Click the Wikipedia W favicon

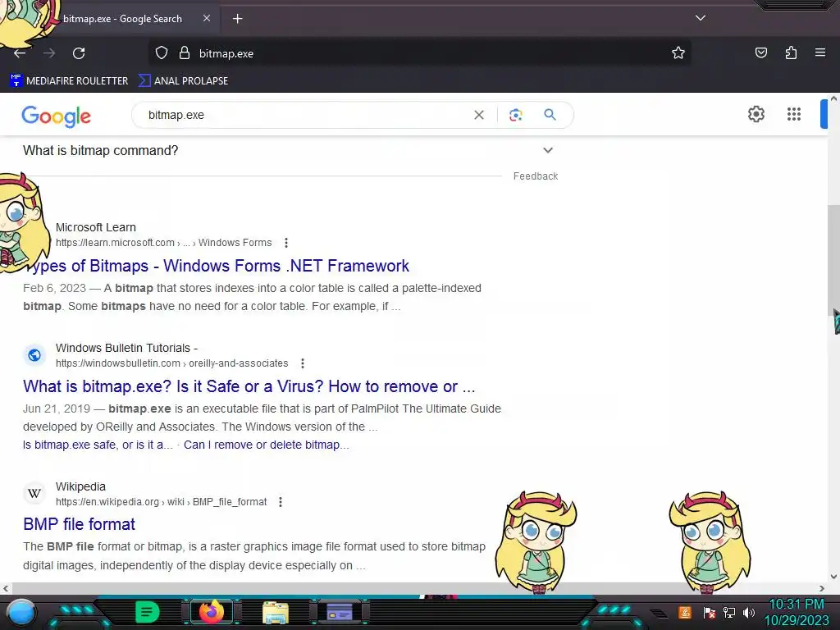[34, 493]
